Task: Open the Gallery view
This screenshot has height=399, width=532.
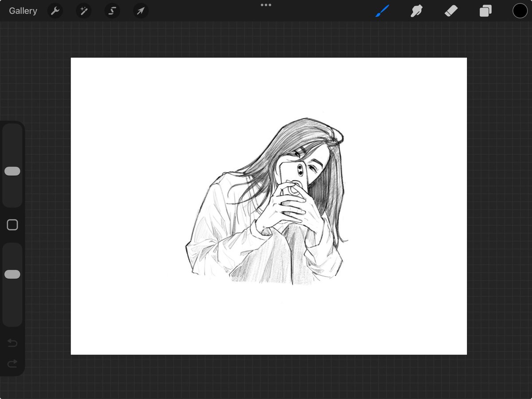Action: [x=23, y=11]
